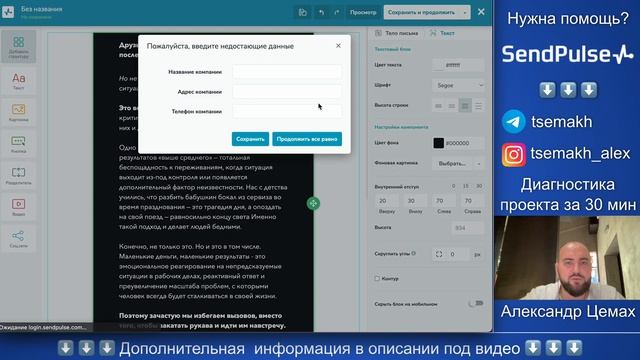Click the Без названия email title
This screenshot has height=360, width=640.
click(42, 9)
